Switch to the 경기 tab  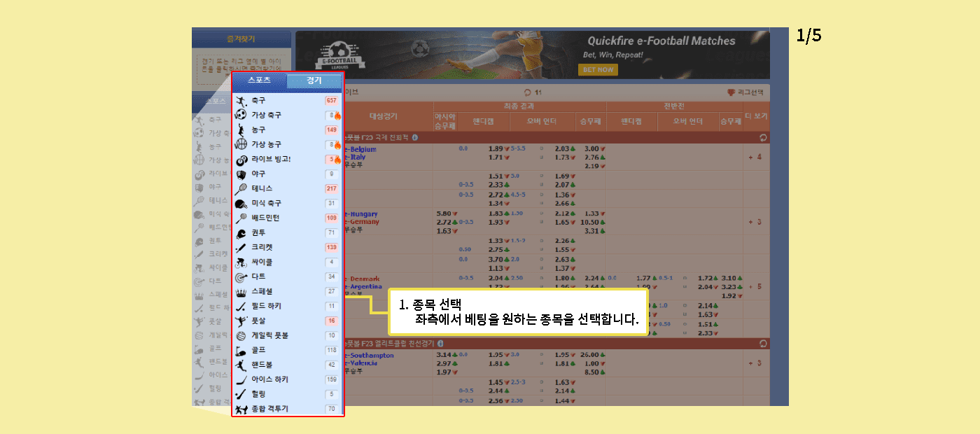point(314,80)
